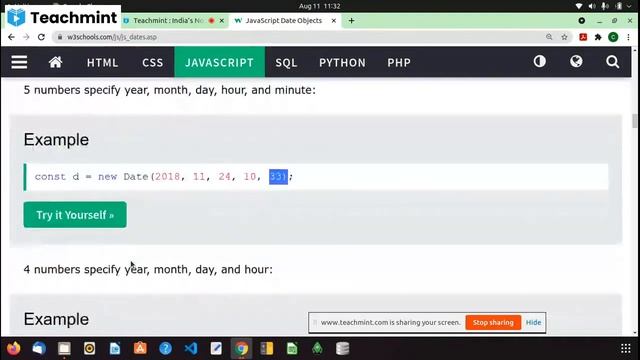Open the Adobe Acrobat extension icon
Screen dimensions: 640x360
click(583, 37)
